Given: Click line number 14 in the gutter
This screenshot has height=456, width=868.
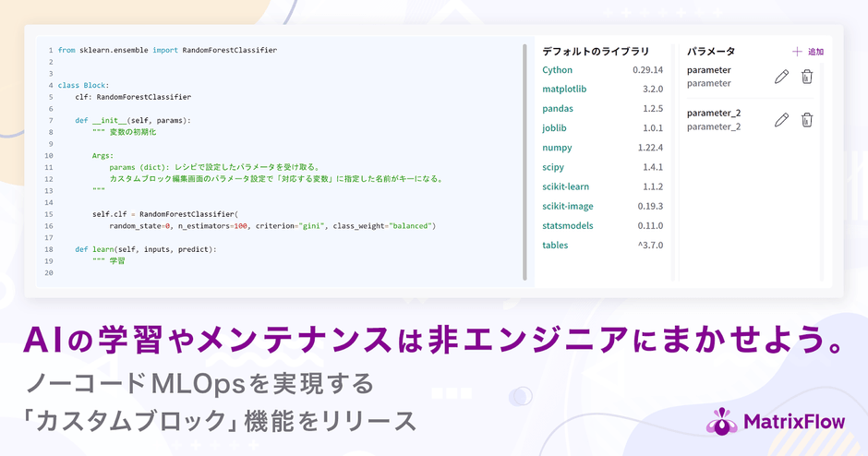Looking at the screenshot, I should click(x=49, y=202).
